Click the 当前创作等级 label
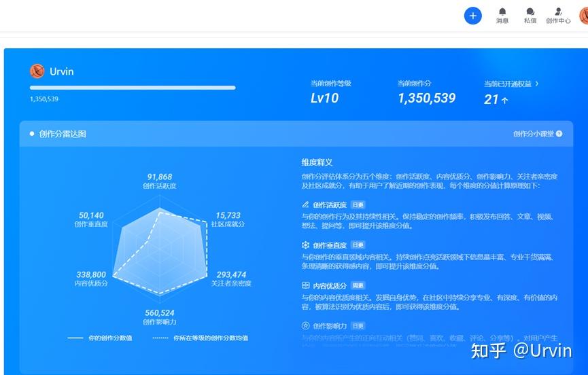 click(331, 83)
